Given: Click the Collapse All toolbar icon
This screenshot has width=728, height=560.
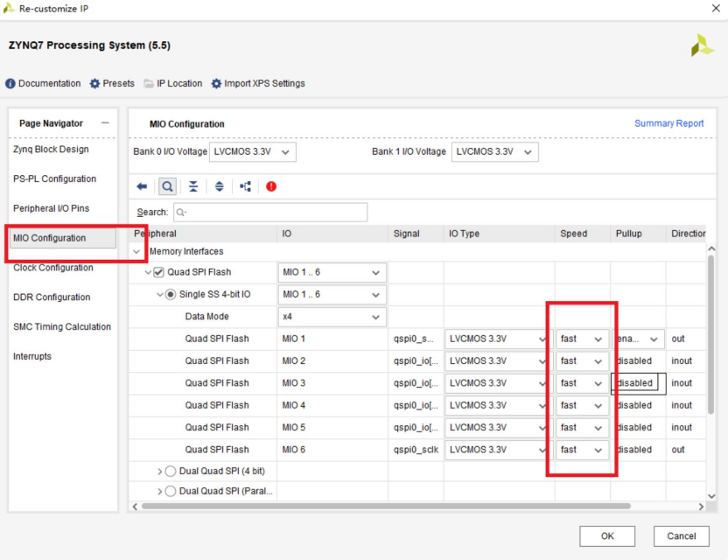Looking at the screenshot, I should pyautogui.click(x=193, y=186).
